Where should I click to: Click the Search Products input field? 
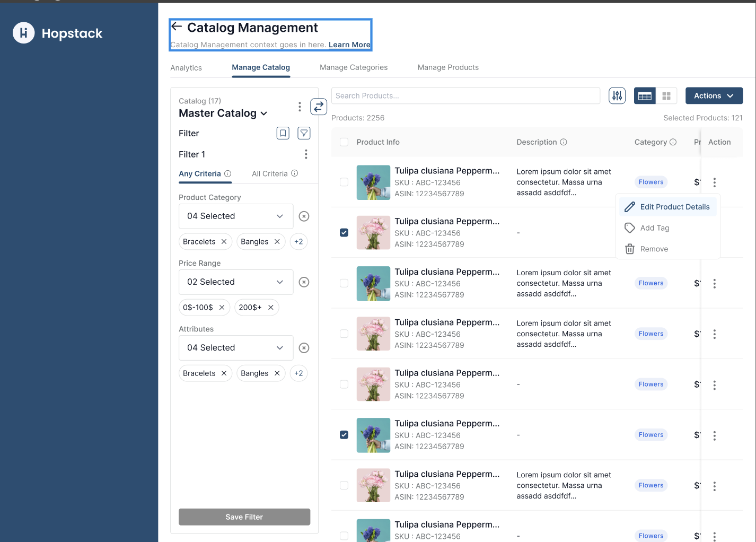(x=465, y=96)
